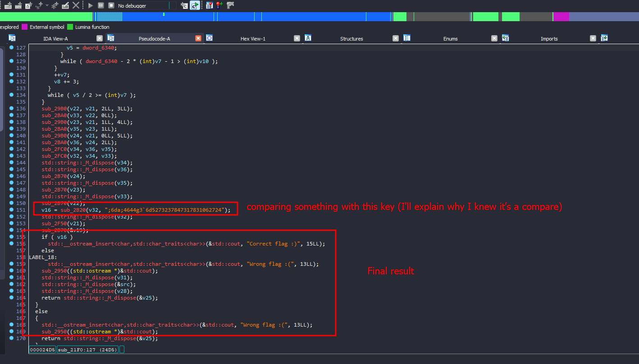The image size is (639, 364).
Task: Open the Imports tab
Action: (x=549, y=39)
